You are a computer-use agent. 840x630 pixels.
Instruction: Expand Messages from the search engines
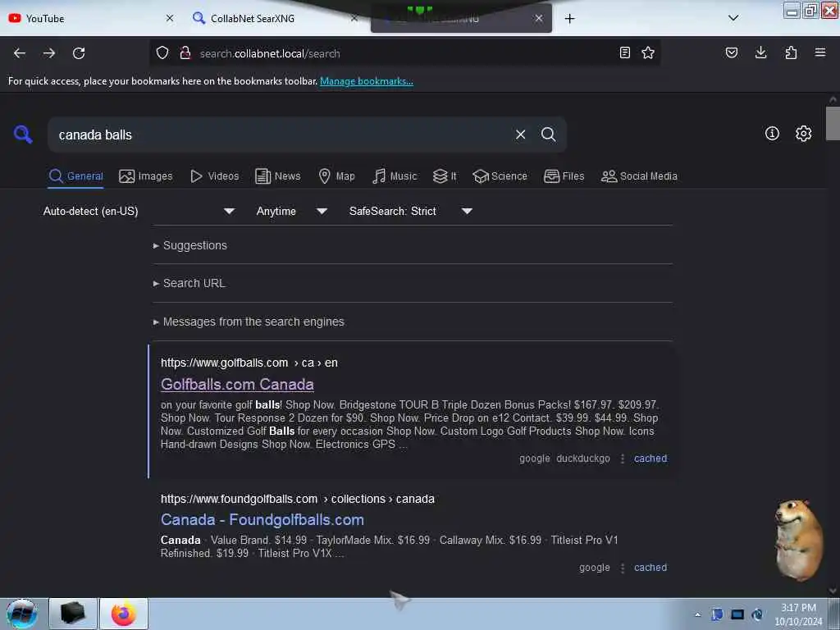[x=249, y=322]
